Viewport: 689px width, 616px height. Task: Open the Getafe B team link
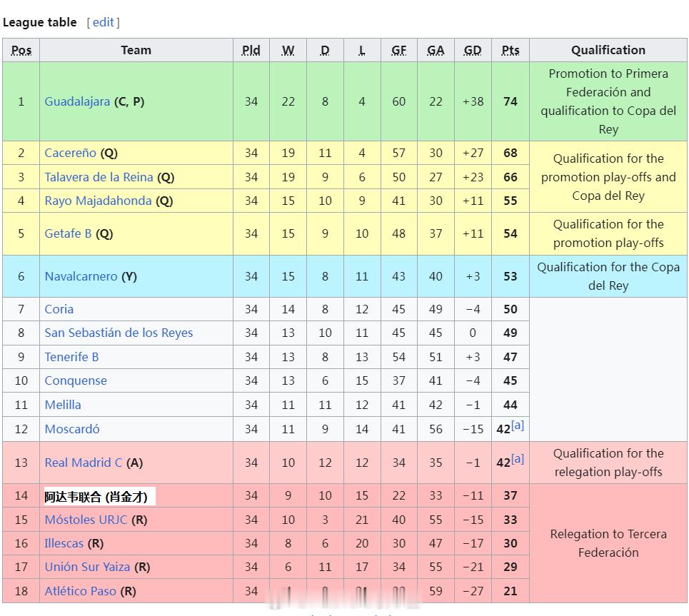(x=68, y=233)
